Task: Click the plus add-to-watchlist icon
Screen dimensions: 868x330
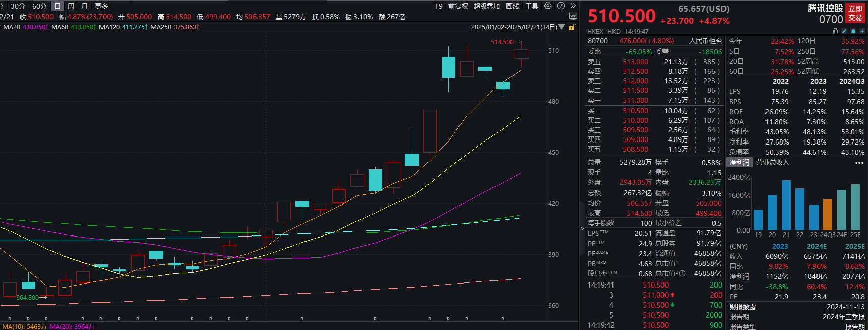Action: point(862,31)
